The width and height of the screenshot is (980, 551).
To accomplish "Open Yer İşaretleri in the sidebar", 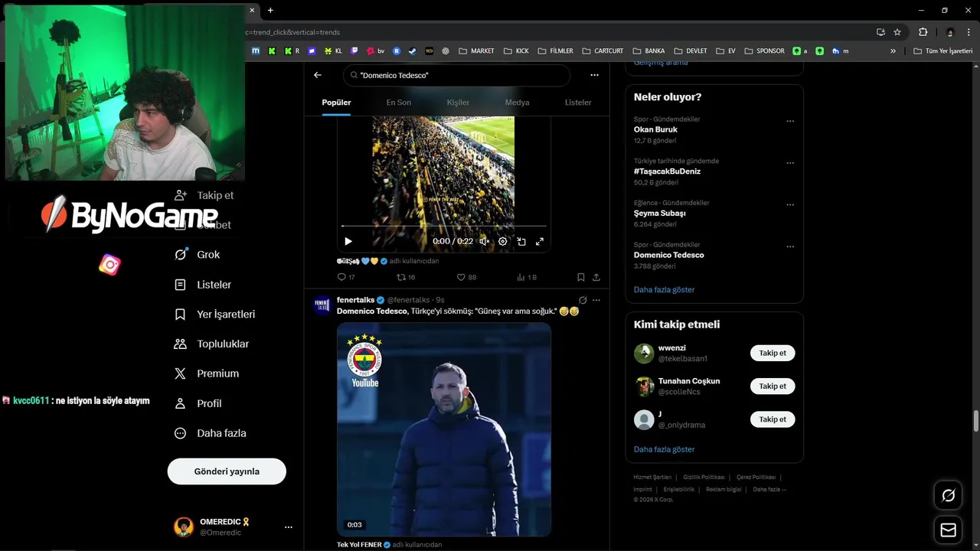I will pyautogui.click(x=214, y=315).
